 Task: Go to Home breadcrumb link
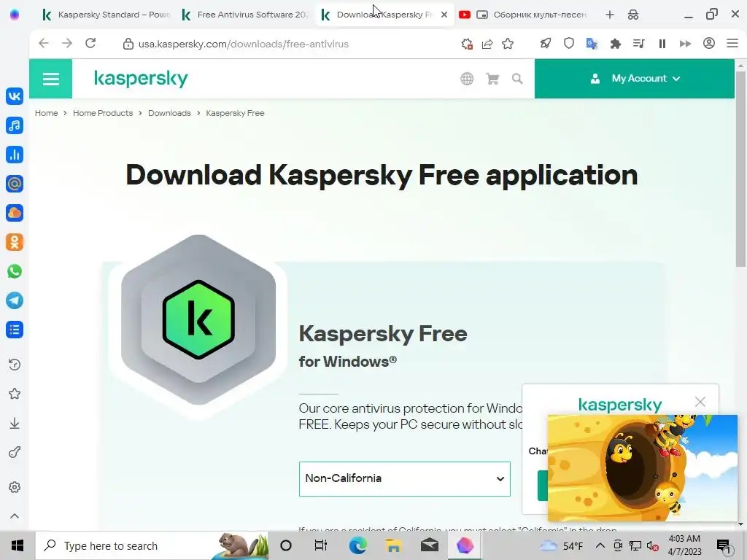tap(46, 113)
